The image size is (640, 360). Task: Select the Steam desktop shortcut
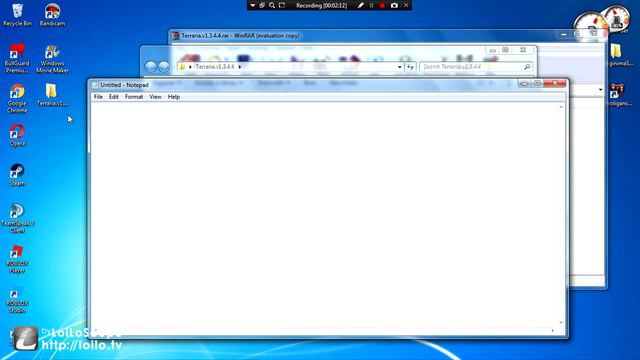(x=17, y=175)
